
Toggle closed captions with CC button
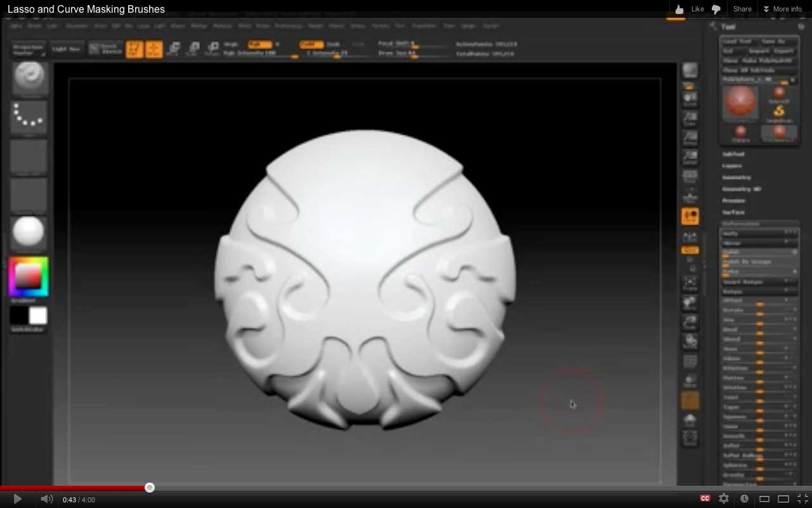point(705,499)
